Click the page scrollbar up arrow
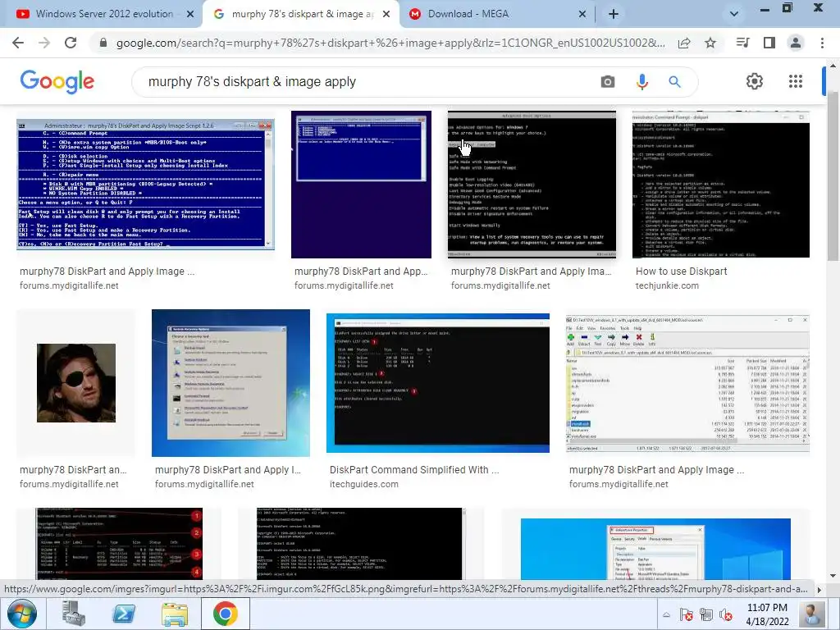 833,66
